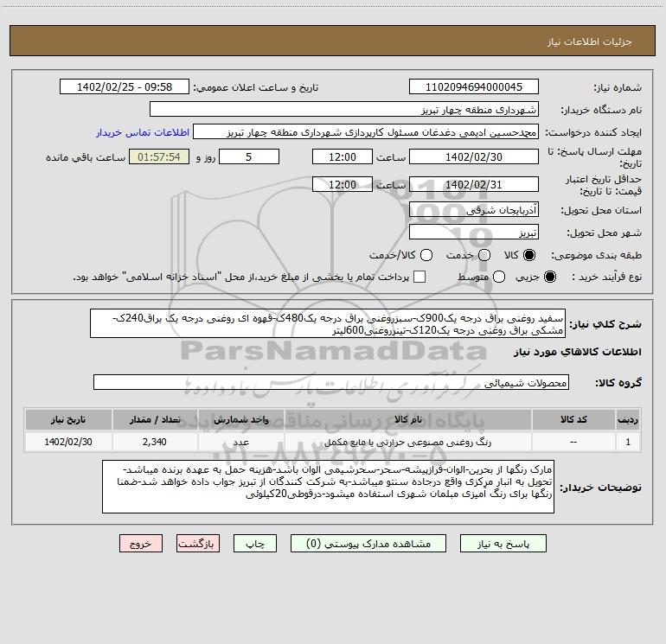This screenshot has width=666, height=644.
Task: Select the جزیی purchase type radio
Action: tap(549, 277)
